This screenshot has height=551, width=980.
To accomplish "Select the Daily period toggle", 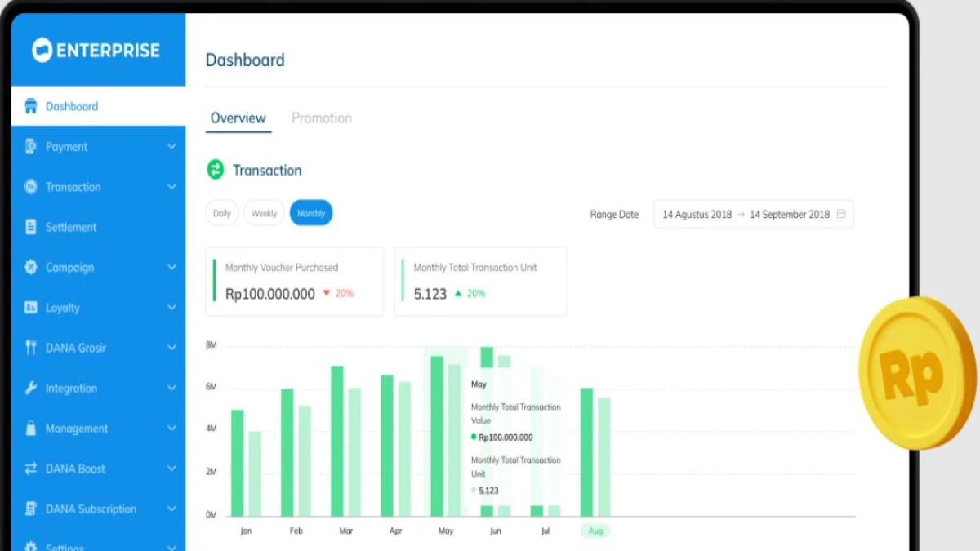I will coord(222,213).
